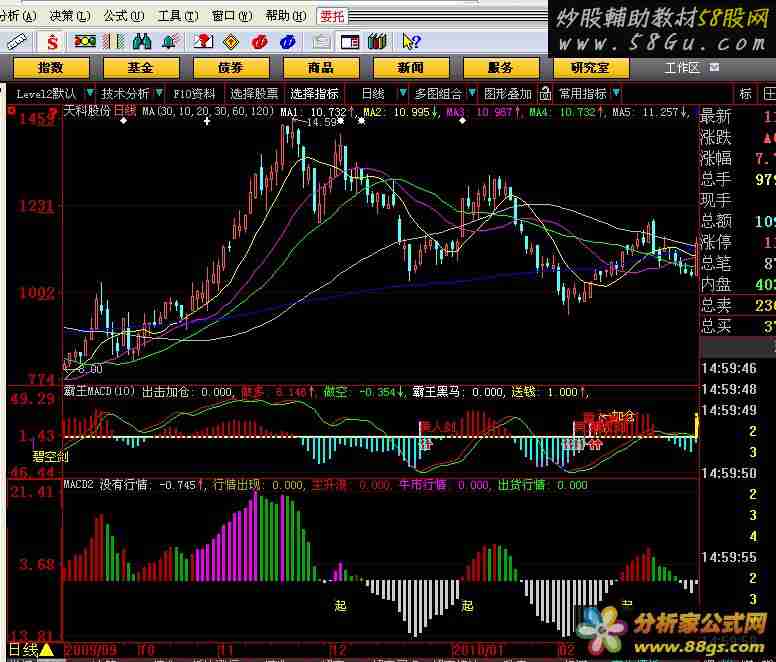Click the arrow question-mark help icon
The width and height of the screenshot is (776, 662).
pos(411,42)
